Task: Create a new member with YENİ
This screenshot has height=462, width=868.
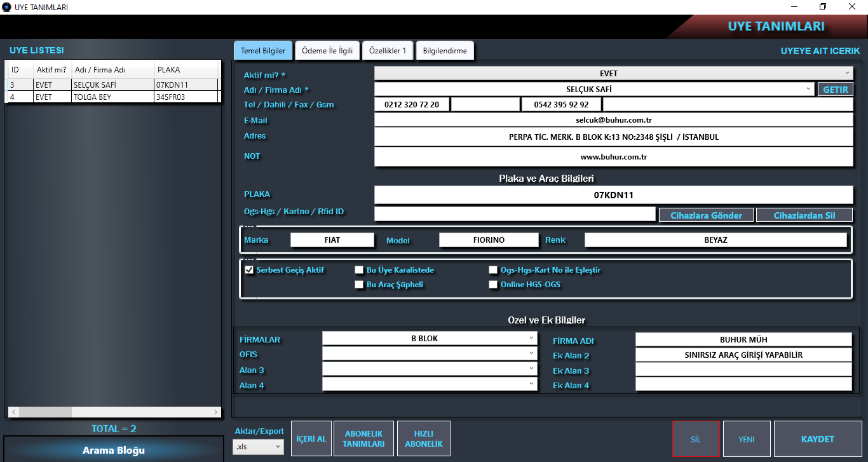Action: point(747,438)
